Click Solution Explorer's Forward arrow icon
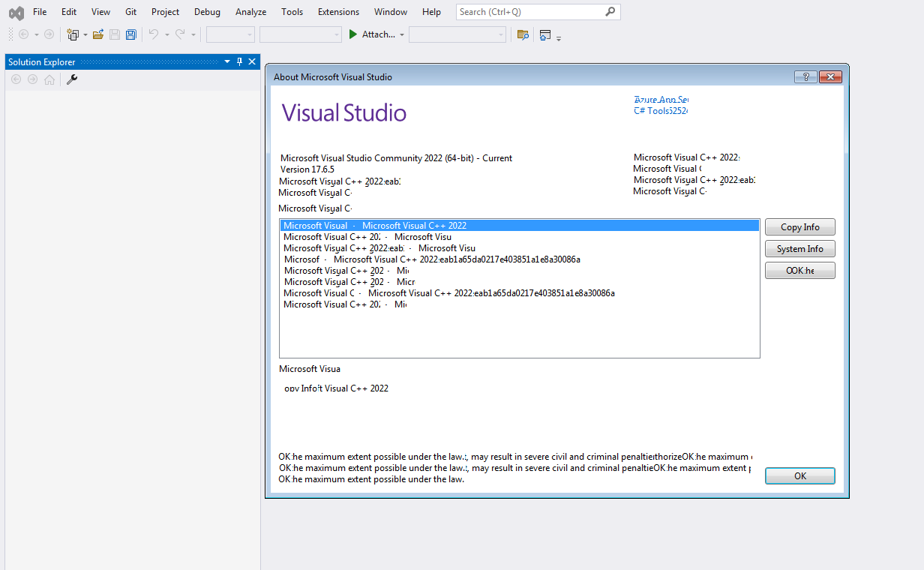This screenshot has height=570, width=924. coord(32,79)
